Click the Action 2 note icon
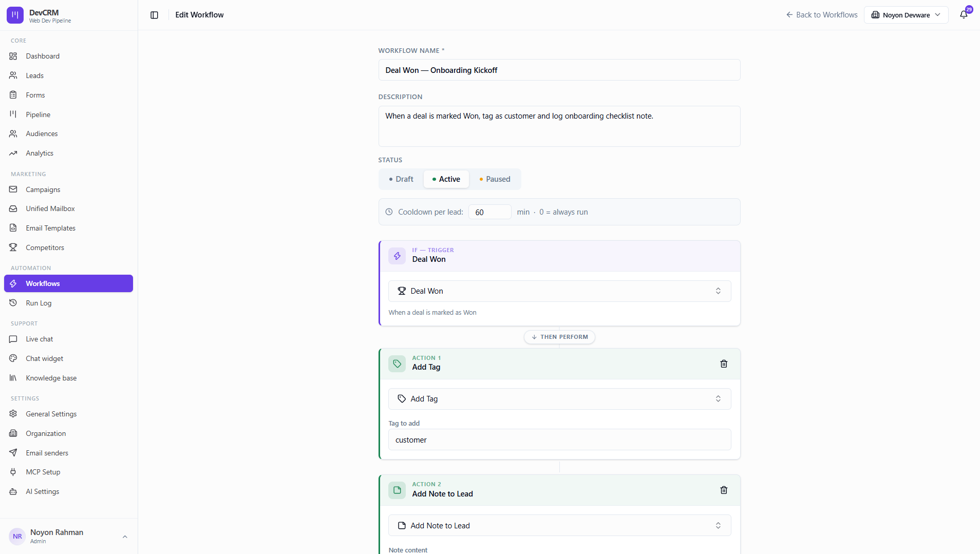The height and width of the screenshot is (554, 980). (397, 490)
